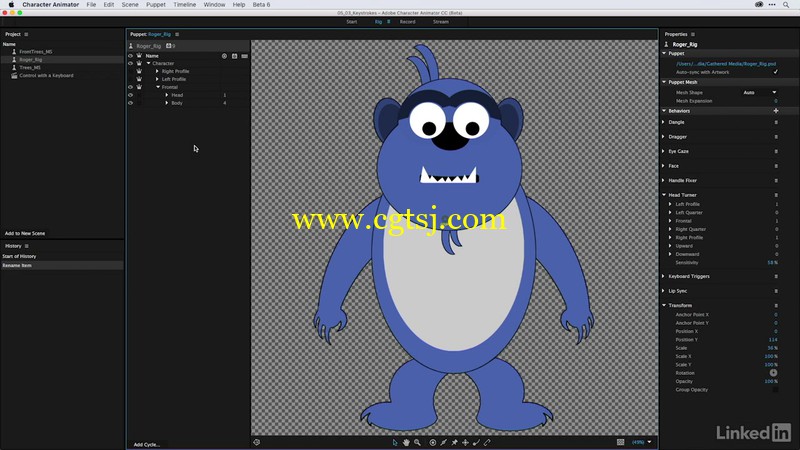Select the Origin handle tool
Screen dimensions: 800x450
(433, 442)
